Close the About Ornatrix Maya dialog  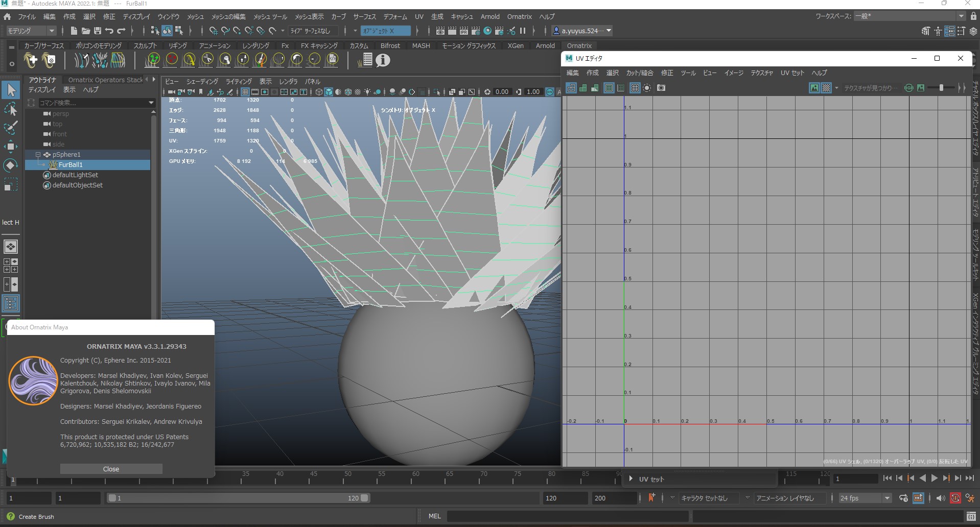click(x=111, y=469)
